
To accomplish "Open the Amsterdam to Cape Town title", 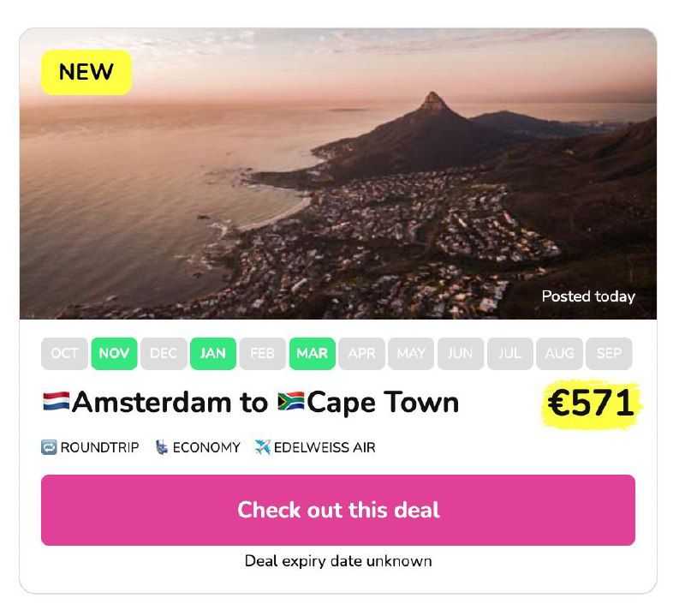I will pos(251,402).
